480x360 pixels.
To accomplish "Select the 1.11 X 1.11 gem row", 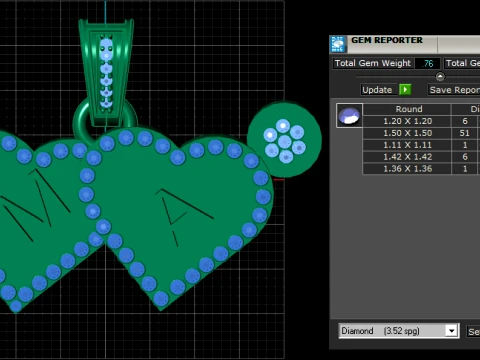I will pyautogui.click(x=421, y=145).
